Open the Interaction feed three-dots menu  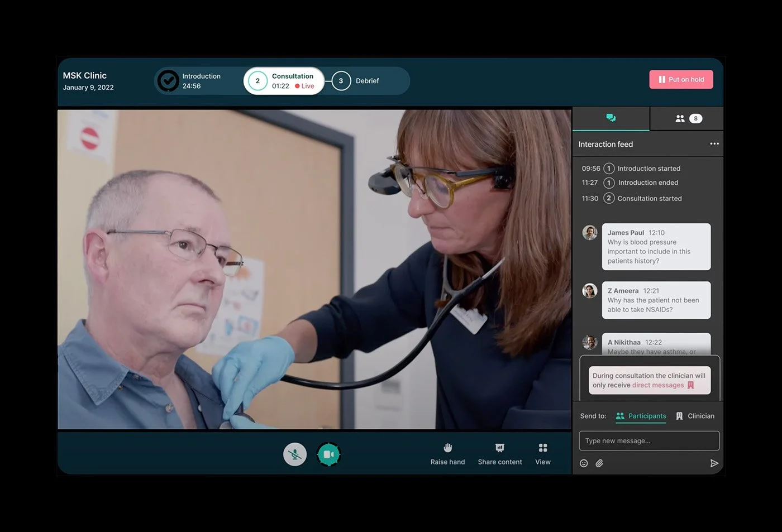pyautogui.click(x=714, y=143)
